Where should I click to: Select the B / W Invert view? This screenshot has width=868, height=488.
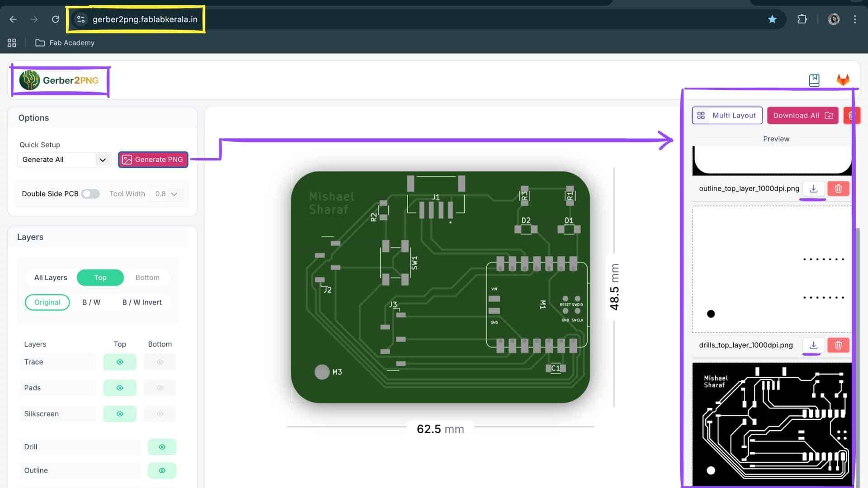142,302
